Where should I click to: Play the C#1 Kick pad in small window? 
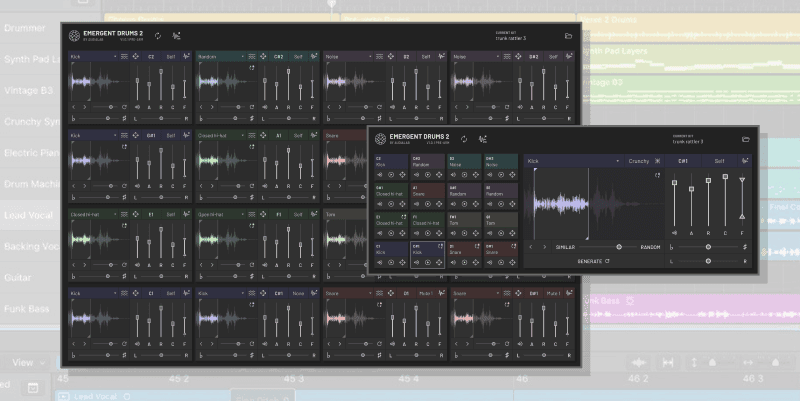[428, 262]
